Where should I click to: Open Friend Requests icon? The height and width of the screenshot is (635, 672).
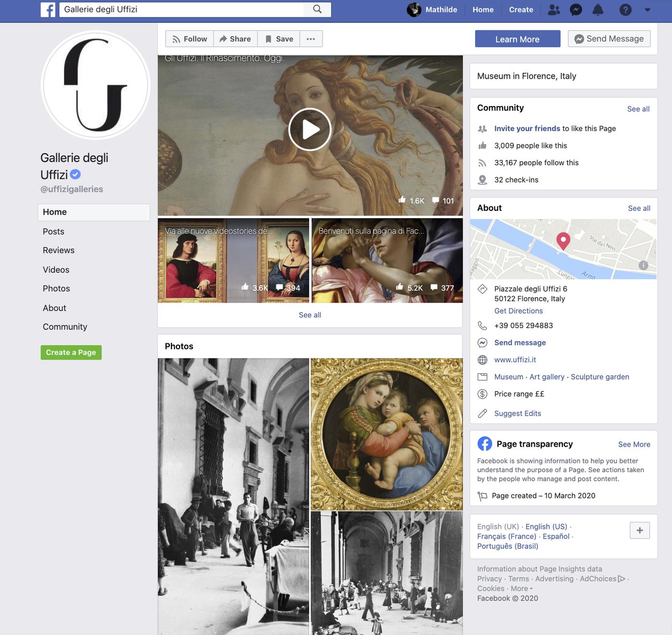point(554,10)
